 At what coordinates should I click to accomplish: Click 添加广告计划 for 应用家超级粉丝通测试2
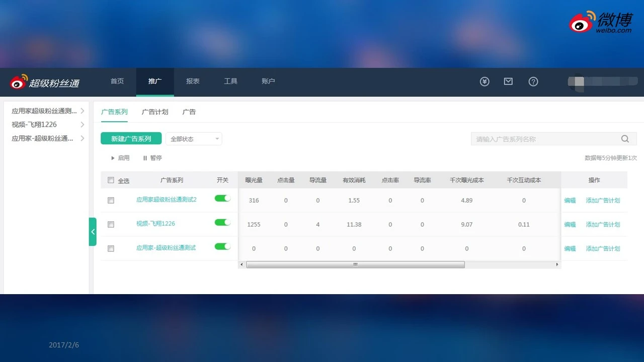pyautogui.click(x=603, y=200)
